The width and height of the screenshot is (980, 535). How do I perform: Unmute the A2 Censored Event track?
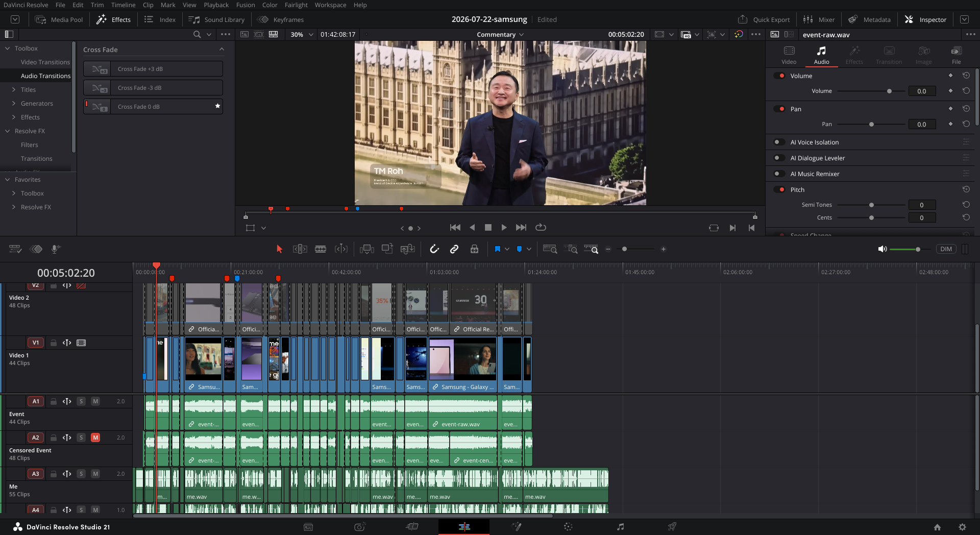click(x=95, y=437)
